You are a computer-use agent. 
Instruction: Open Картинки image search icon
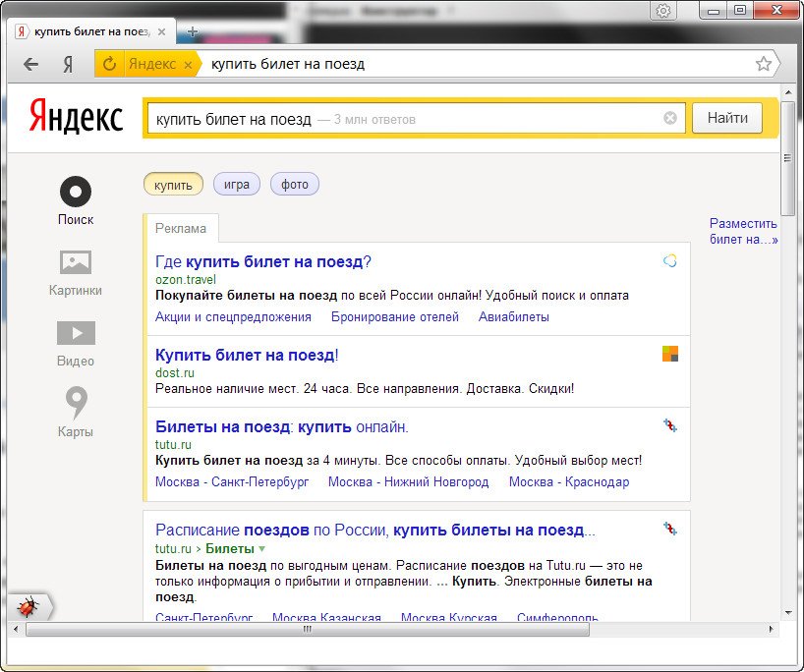coord(76,262)
